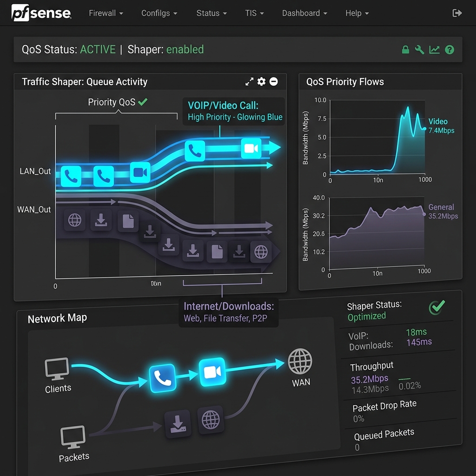Open the Dashboard menu

(x=304, y=13)
